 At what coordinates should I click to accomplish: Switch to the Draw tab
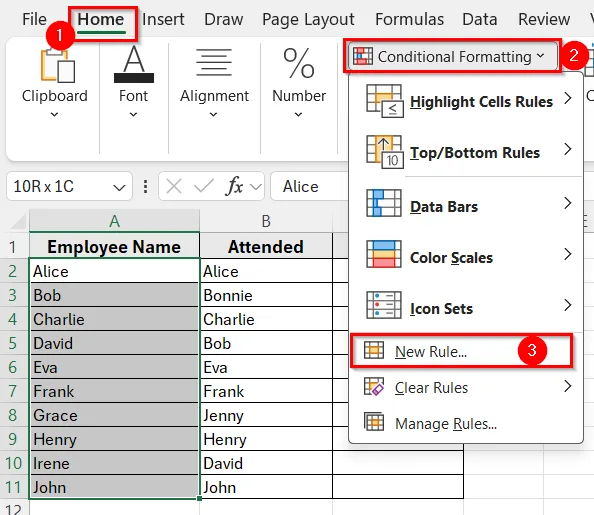(224, 19)
